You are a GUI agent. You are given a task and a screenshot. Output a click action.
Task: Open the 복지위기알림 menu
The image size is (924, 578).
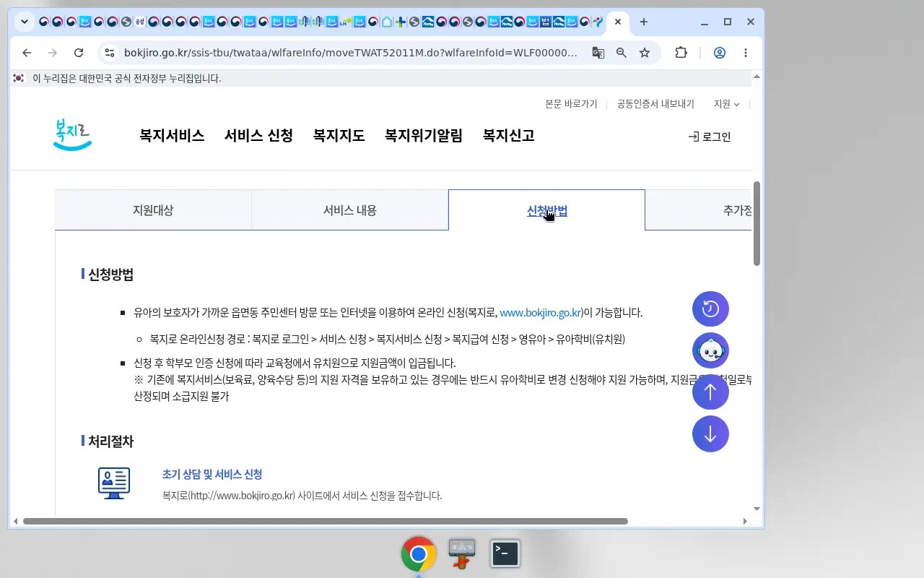coord(424,136)
